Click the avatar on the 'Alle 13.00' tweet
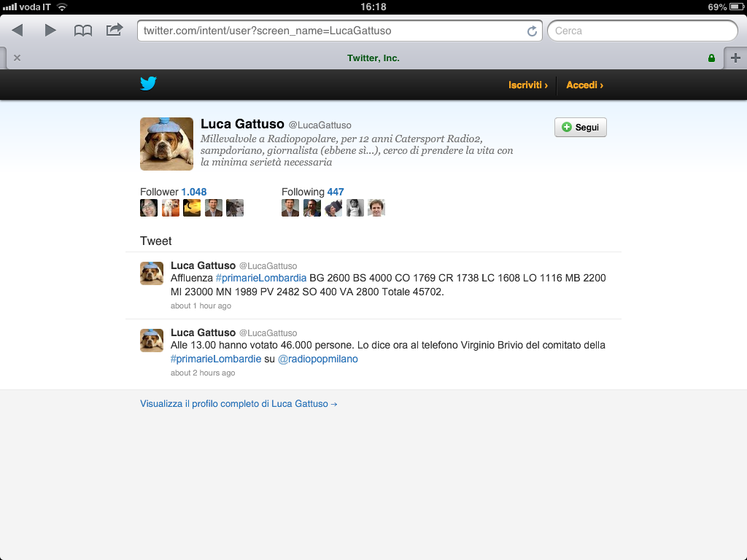Viewport: 747px width, 560px height. 152,341
